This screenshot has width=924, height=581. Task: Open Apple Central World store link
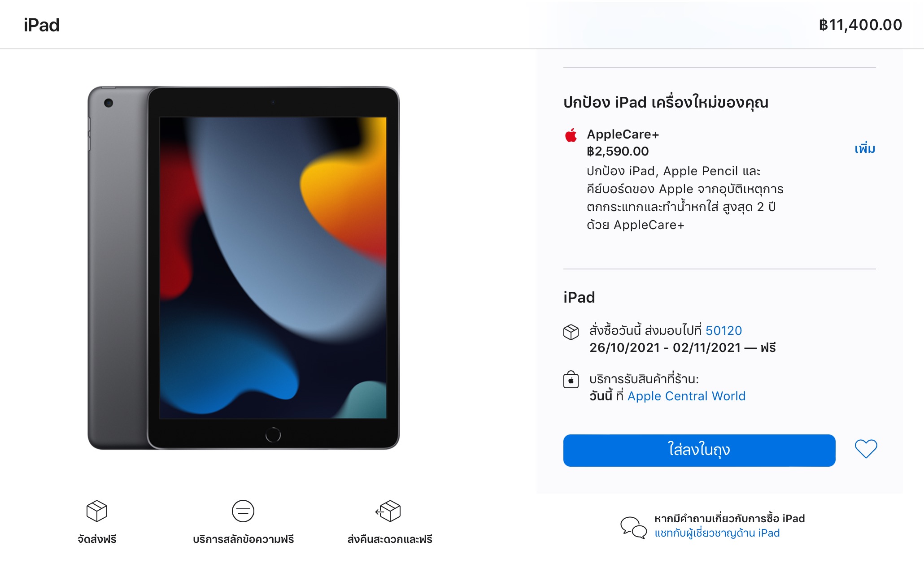tap(686, 396)
